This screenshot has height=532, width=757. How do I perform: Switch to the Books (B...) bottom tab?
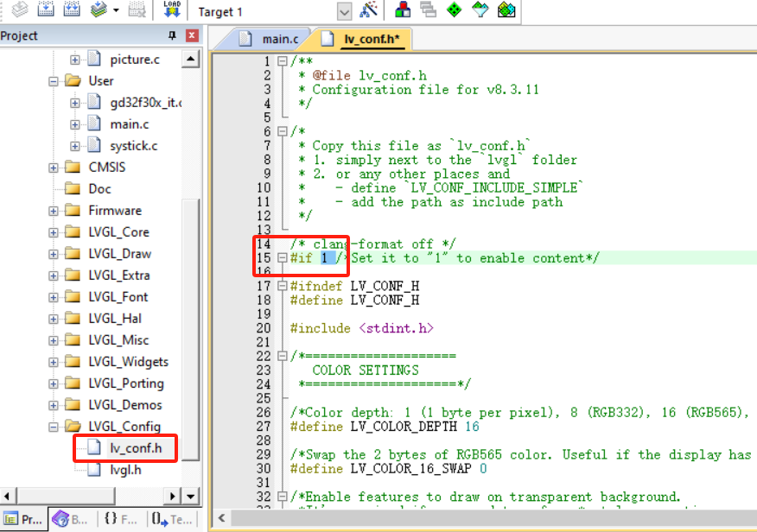(x=71, y=519)
